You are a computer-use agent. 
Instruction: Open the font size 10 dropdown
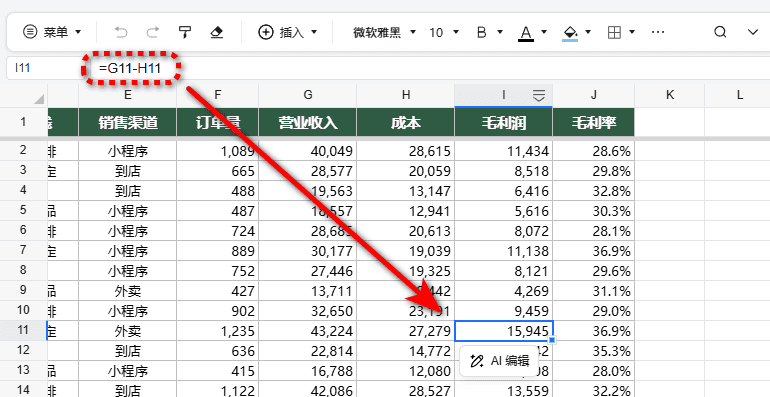click(x=444, y=32)
